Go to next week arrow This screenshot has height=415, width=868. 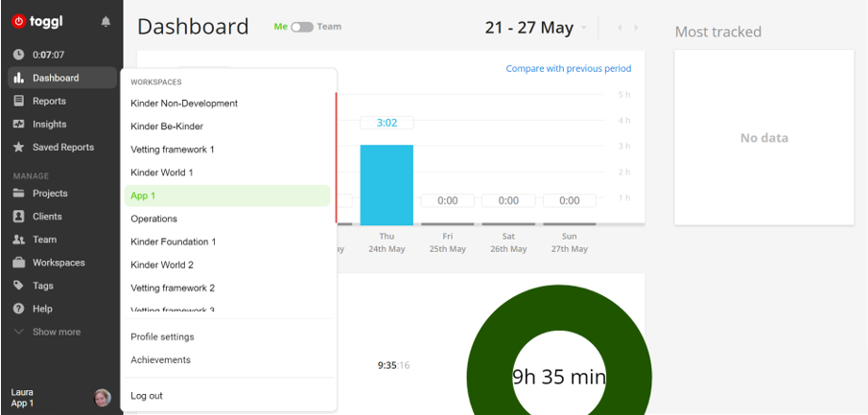[636, 28]
